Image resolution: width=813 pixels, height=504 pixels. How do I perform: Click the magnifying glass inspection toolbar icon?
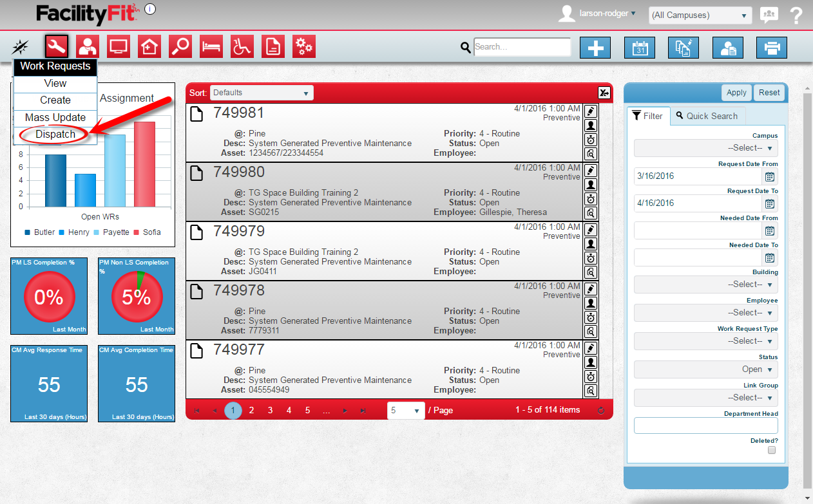(180, 46)
